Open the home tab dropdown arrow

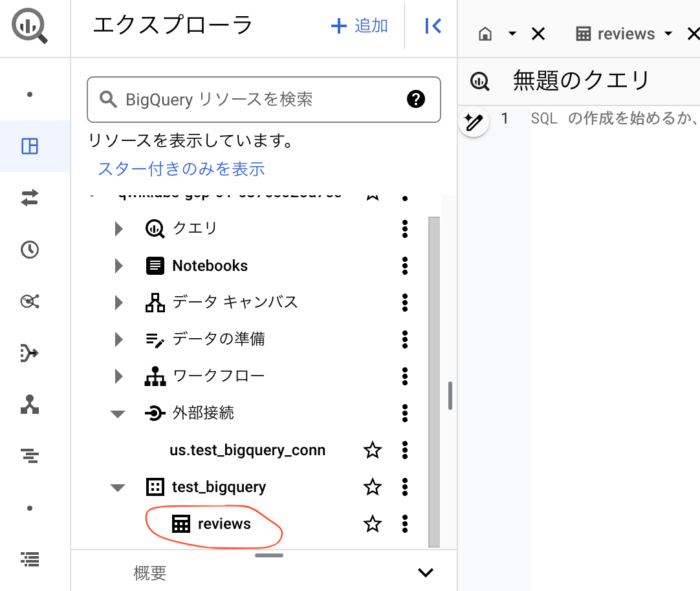(512, 34)
